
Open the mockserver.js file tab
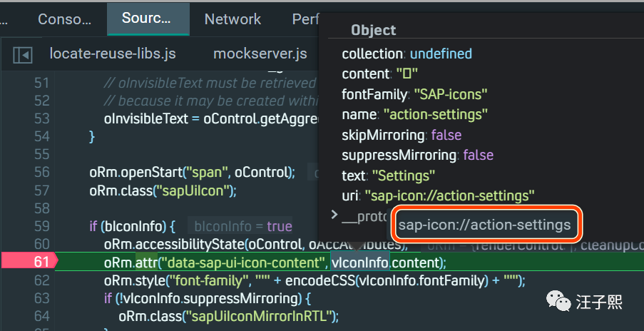pyautogui.click(x=260, y=54)
